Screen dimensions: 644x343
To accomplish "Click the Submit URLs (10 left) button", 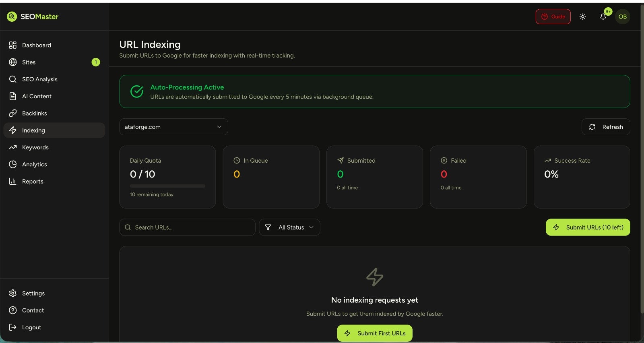I will pos(588,227).
